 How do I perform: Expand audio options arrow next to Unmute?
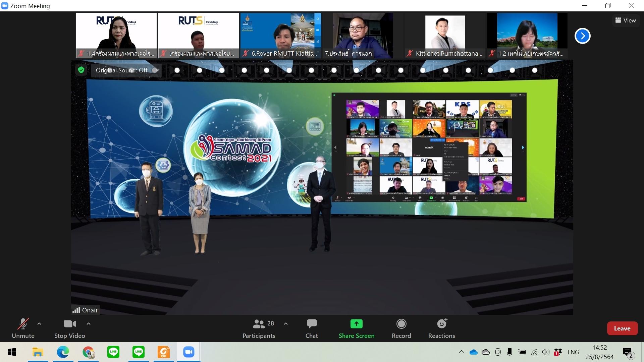[39, 324]
